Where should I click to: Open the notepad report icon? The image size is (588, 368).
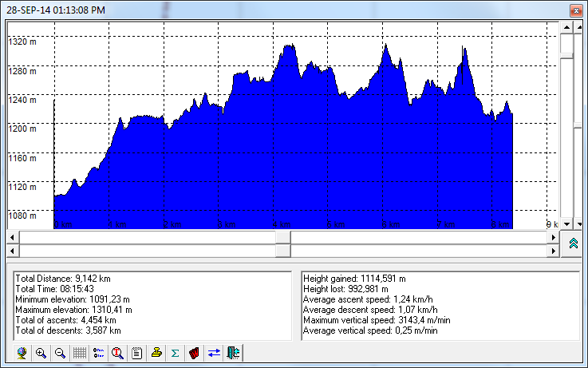(136, 352)
